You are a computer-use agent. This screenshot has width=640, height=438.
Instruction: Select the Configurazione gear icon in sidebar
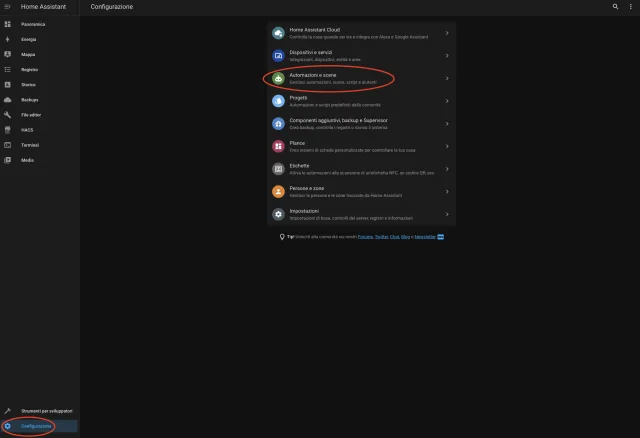7,426
